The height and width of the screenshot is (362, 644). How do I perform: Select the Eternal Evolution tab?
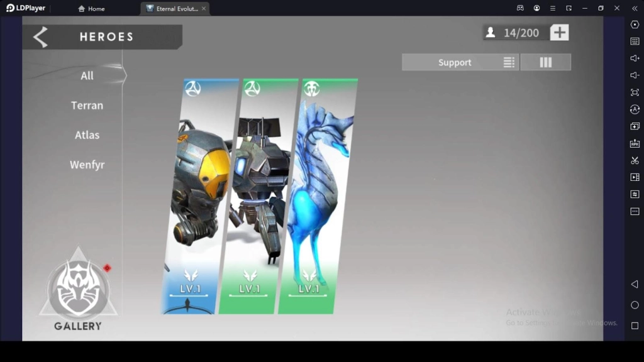(175, 9)
